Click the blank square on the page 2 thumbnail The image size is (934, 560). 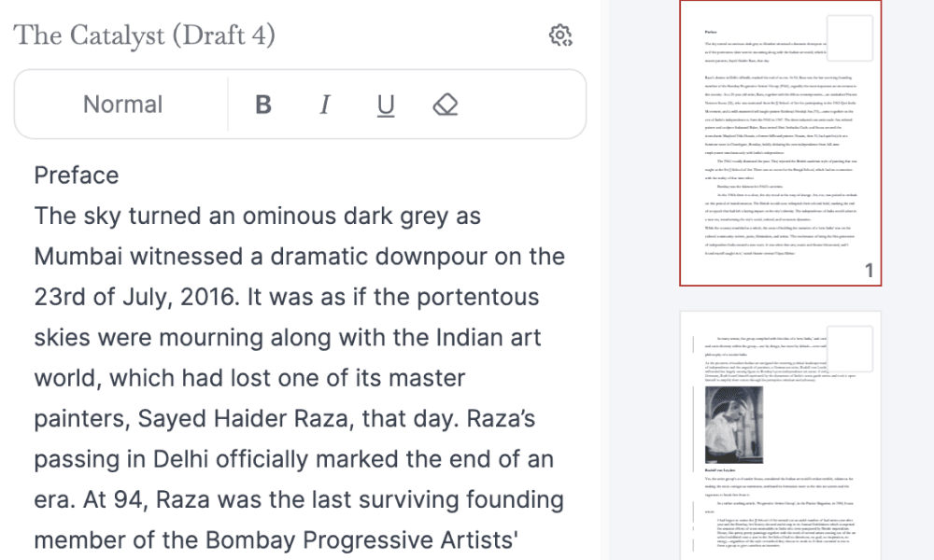(850, 349)
